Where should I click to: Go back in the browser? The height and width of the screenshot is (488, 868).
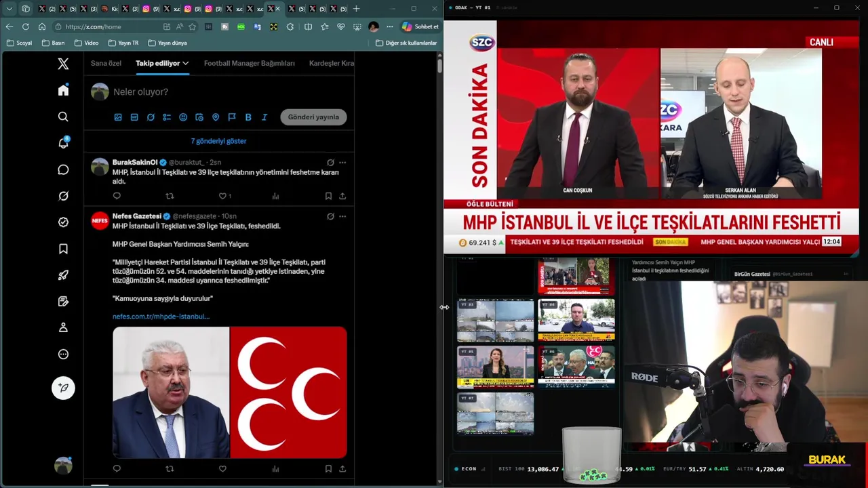[9, 26]
